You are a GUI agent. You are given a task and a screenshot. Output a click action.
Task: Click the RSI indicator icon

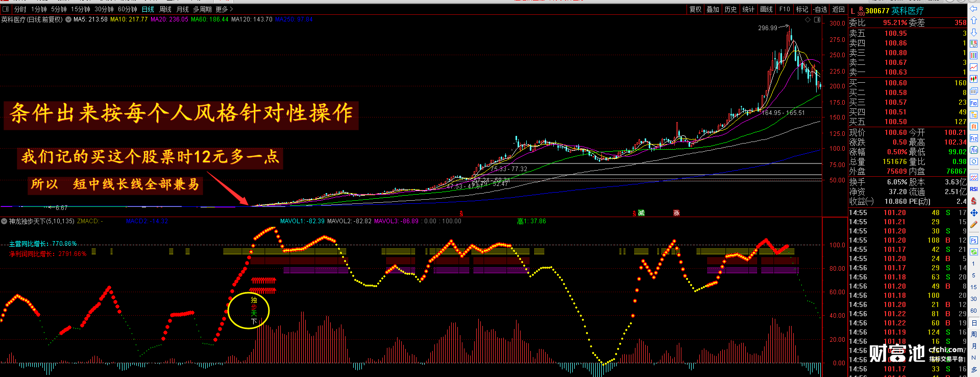pos(974,189)
